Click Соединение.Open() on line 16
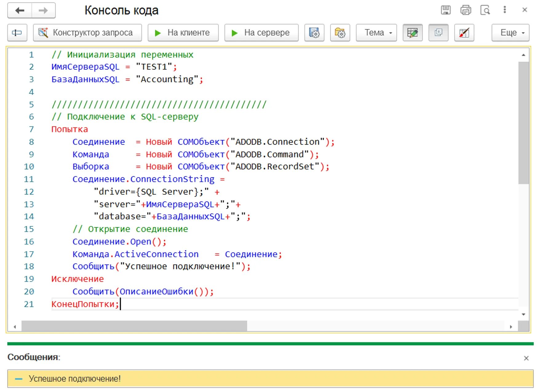537x392 pixels. tap(117, 241)
